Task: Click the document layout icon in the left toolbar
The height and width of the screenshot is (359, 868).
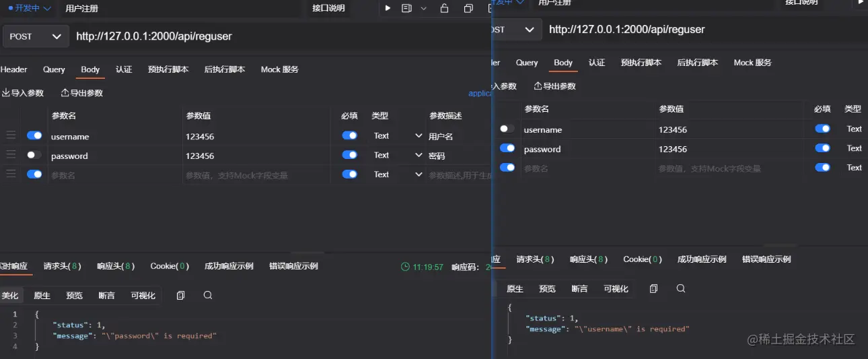Action: 406,9
